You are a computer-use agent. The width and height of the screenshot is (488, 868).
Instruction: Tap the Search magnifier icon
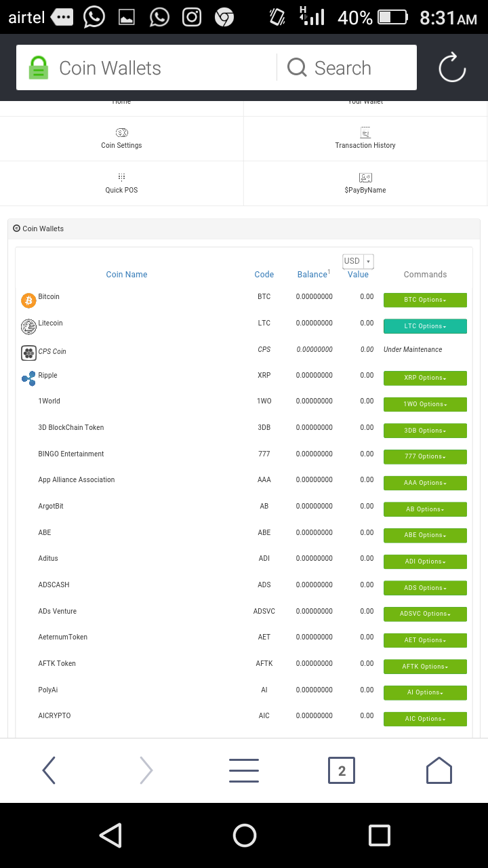click(297, 68)
